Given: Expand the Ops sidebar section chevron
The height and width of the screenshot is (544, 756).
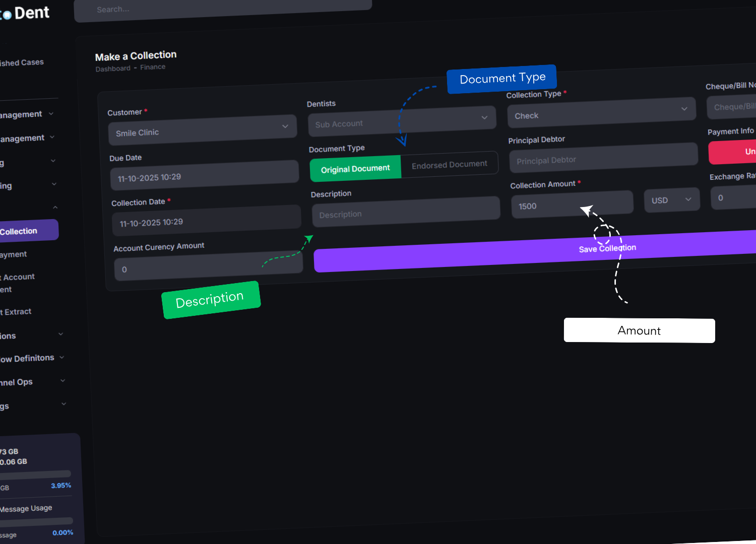Looking at the screenshot, I should click(x=63, y=380).
